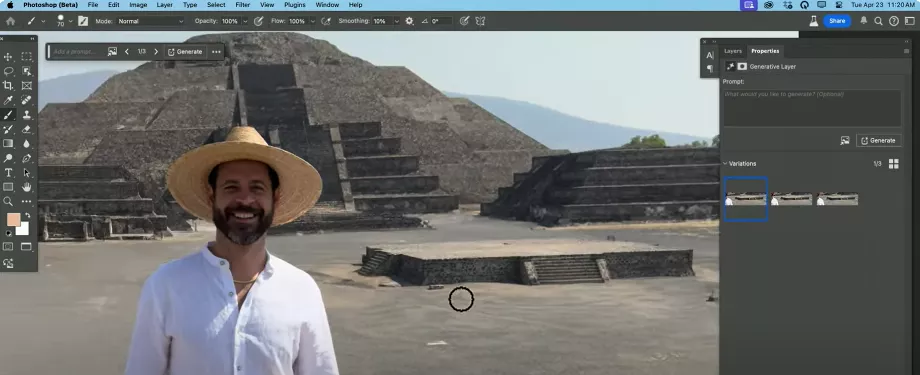Viewport: 920px width, 375px height.
Task: Open the Smoothing 10% dropdown arrow
Action: [397, 21]
